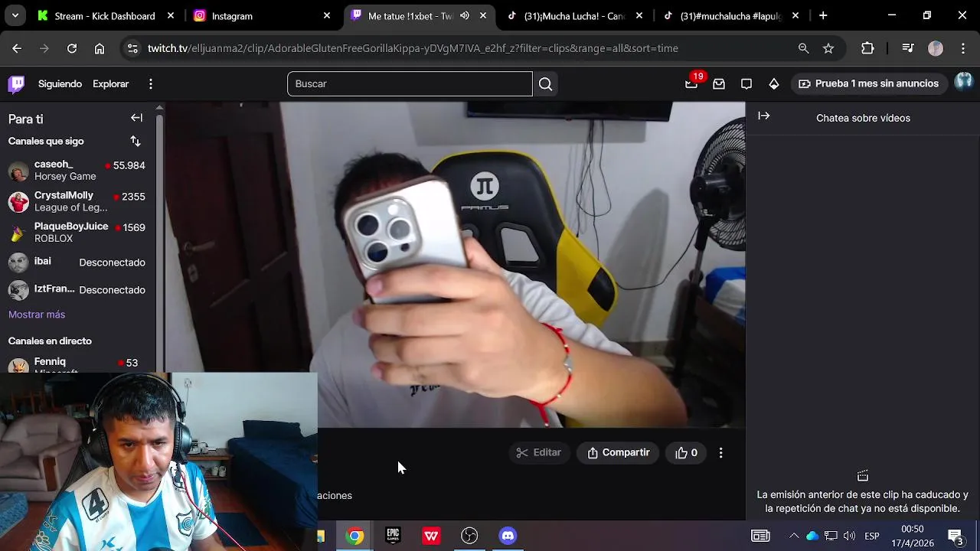Click the Compartir button
Screen dimensions: 980x551
click(x=618, y=453)
